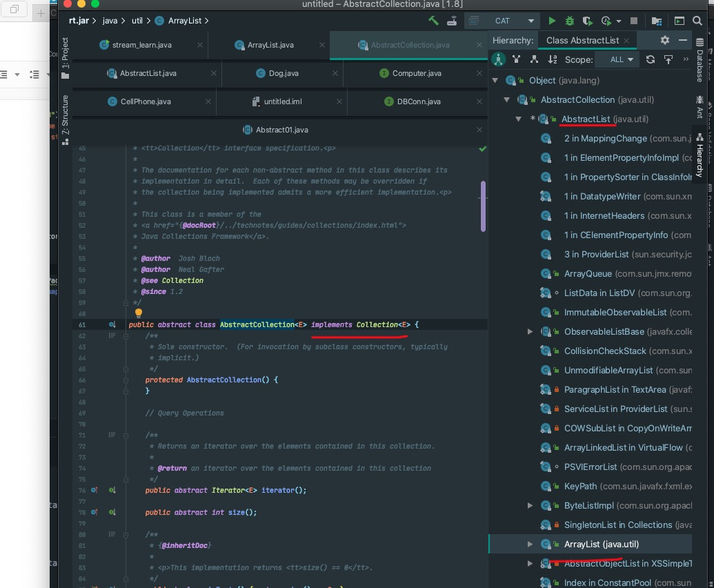The height and width of the screenshot is (588, 714).
Task: Click ArrayList in the breadcrumb
Action: pos(185,21)
